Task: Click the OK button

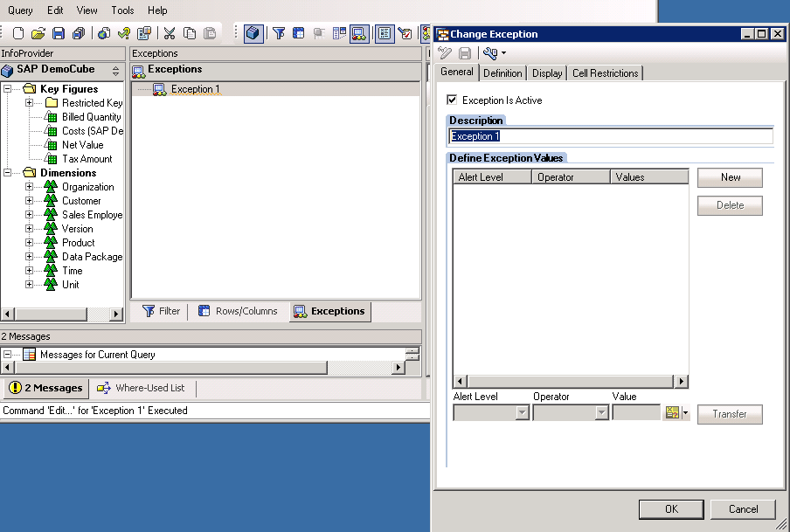Action: [x=670, y=508]
